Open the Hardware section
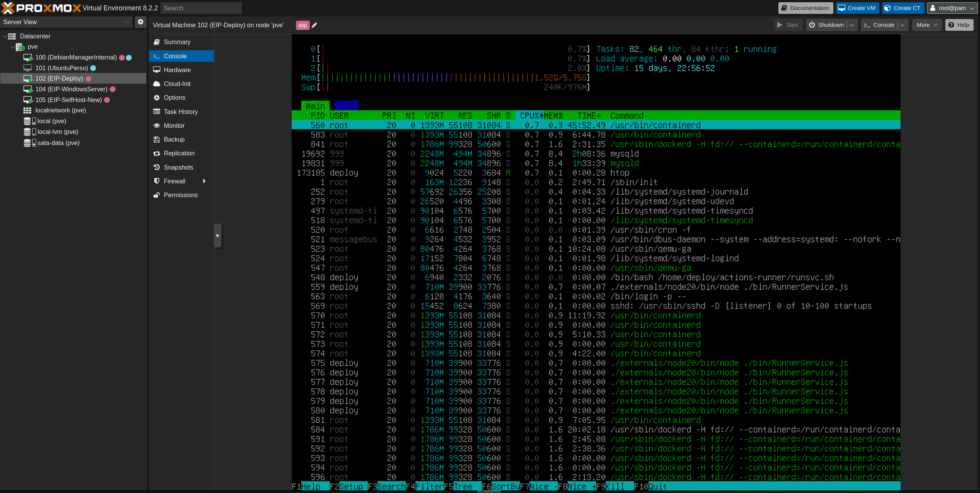980x493 pixels. [181, 70]
